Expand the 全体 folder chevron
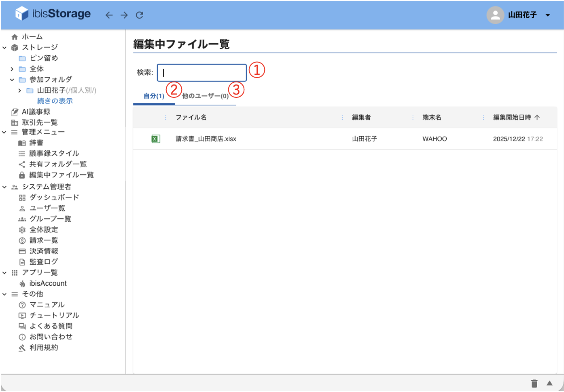Viewport: 564px width, 392px height. click(11, 69)
